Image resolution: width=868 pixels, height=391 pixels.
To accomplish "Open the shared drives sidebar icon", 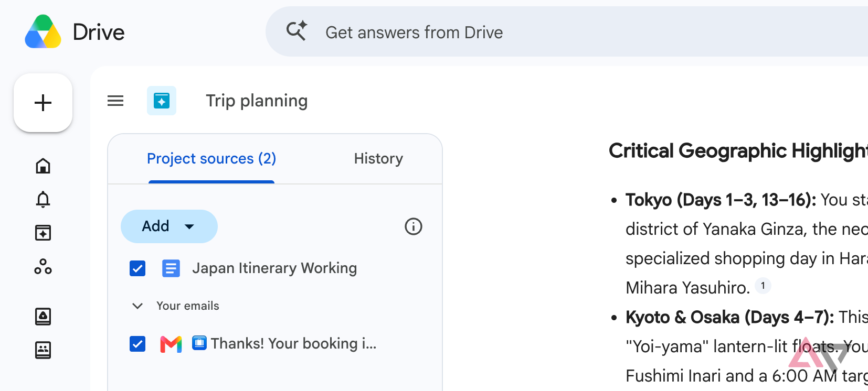I will coord(43,317).
